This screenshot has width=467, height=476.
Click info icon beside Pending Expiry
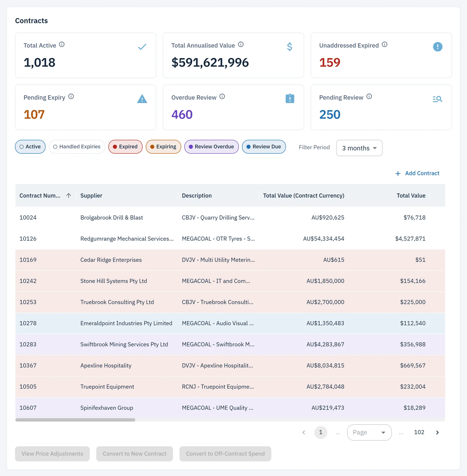[x=71, y=96]
